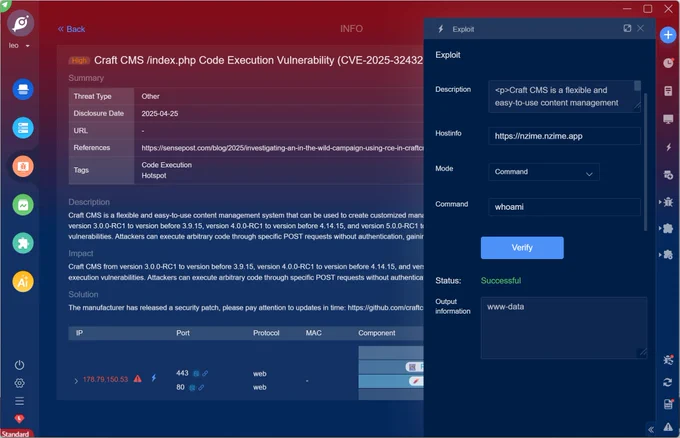Click the power icon in left sidebar

click(20, 365)
